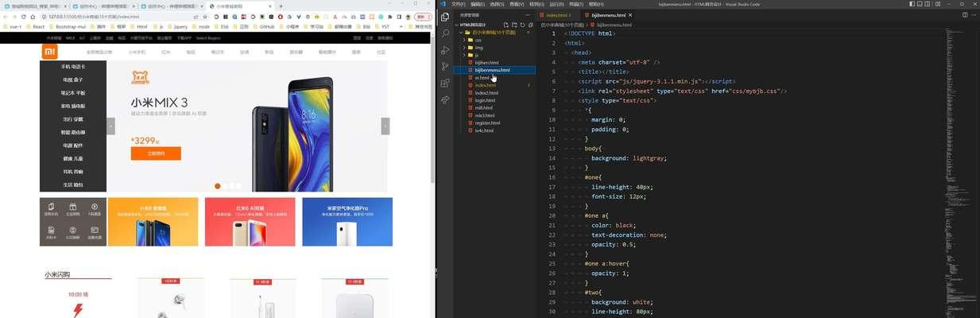Screen dimensions: 980x318
Task: Open the 运行 menu in VS Code
Action: 556,4
